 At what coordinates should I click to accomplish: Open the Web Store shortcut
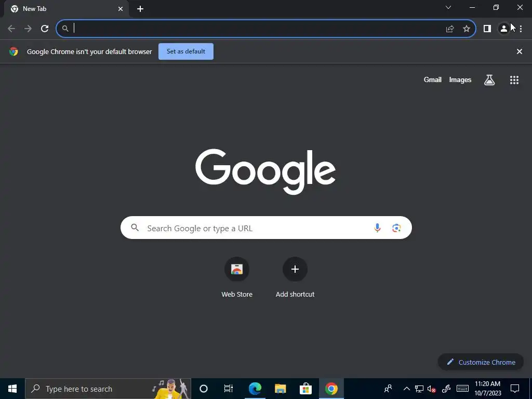point(237,277)
